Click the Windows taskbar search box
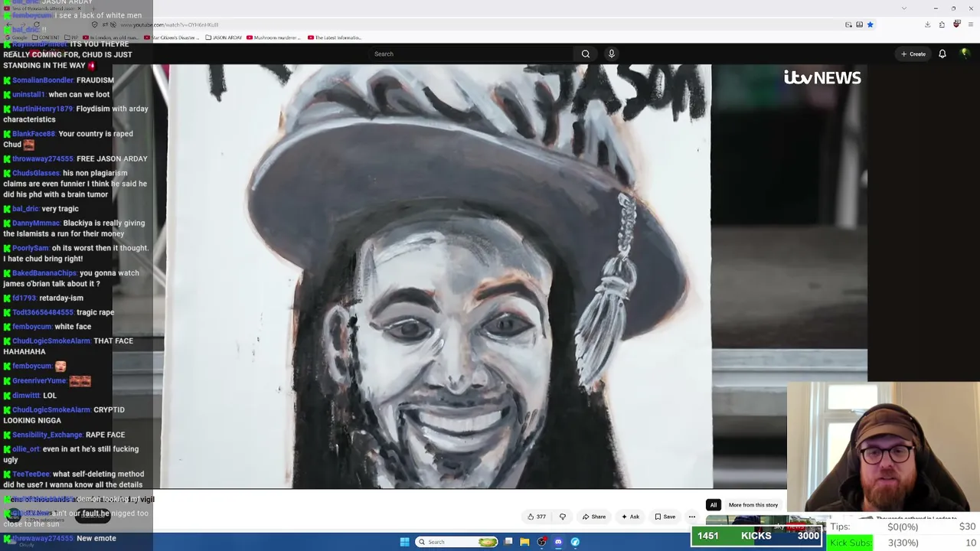 click(457, 542)
